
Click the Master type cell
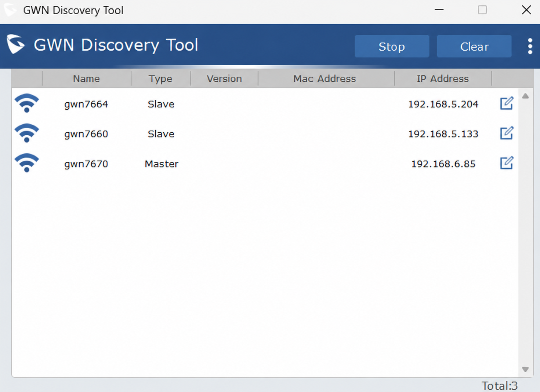162,164
